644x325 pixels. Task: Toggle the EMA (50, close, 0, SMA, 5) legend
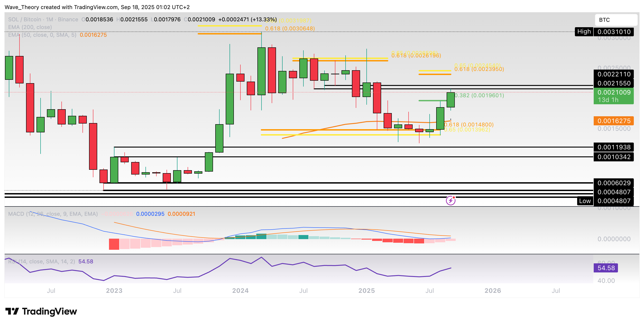coord(42,35)
